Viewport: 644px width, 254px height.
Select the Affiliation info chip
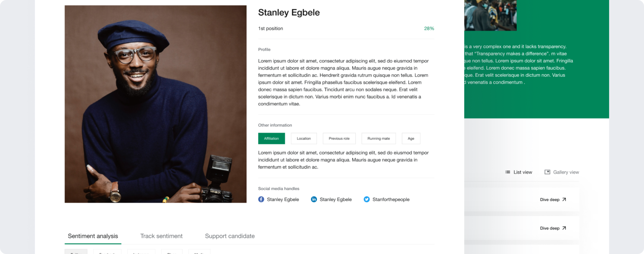click(x=271, y=138)
